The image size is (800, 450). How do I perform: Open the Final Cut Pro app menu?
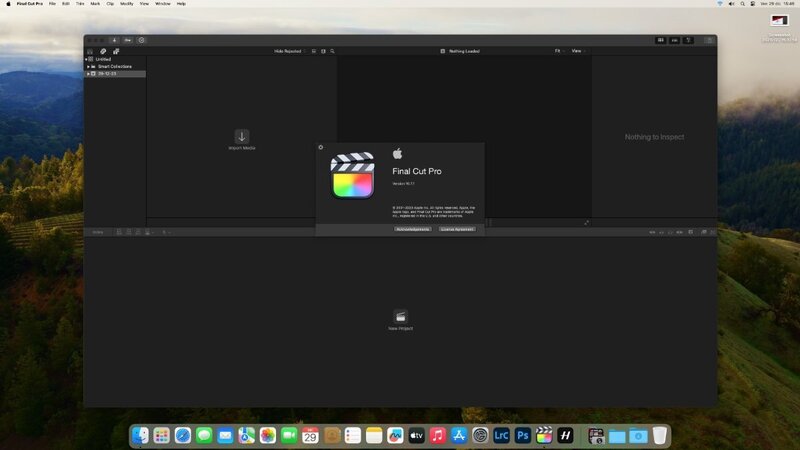(30, 4)
